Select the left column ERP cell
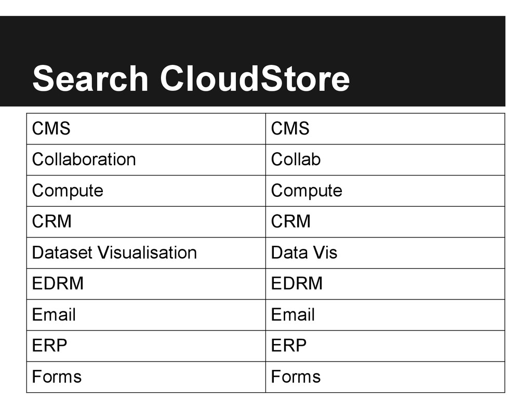The width and height of the screenshot is (532, 399). [x=146, y=346]
